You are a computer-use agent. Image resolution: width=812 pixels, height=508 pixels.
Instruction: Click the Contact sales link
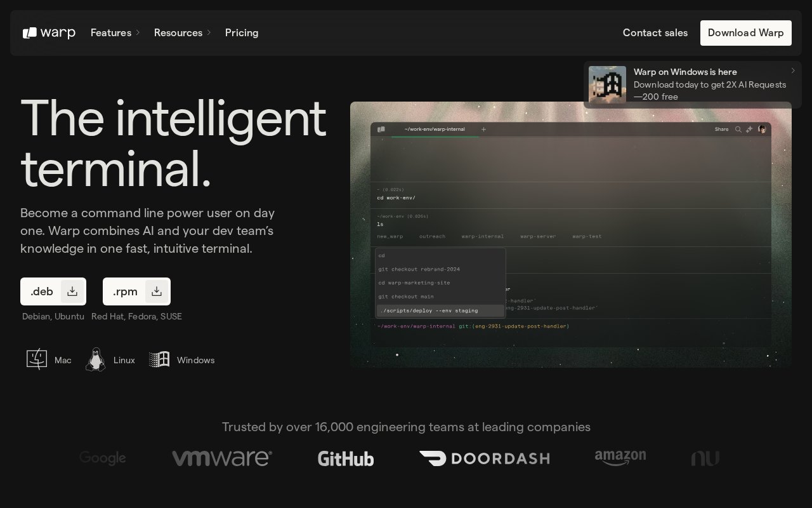[x=655, y=33]
